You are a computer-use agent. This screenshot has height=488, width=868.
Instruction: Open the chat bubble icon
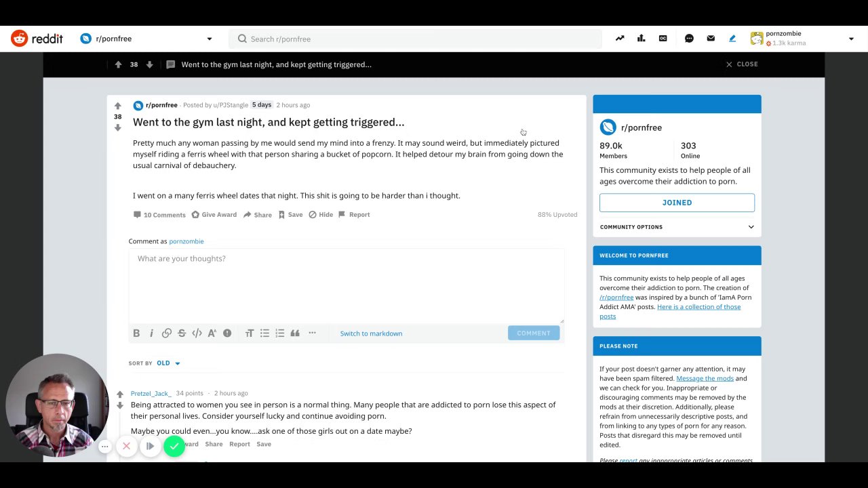tap(689, 39)
